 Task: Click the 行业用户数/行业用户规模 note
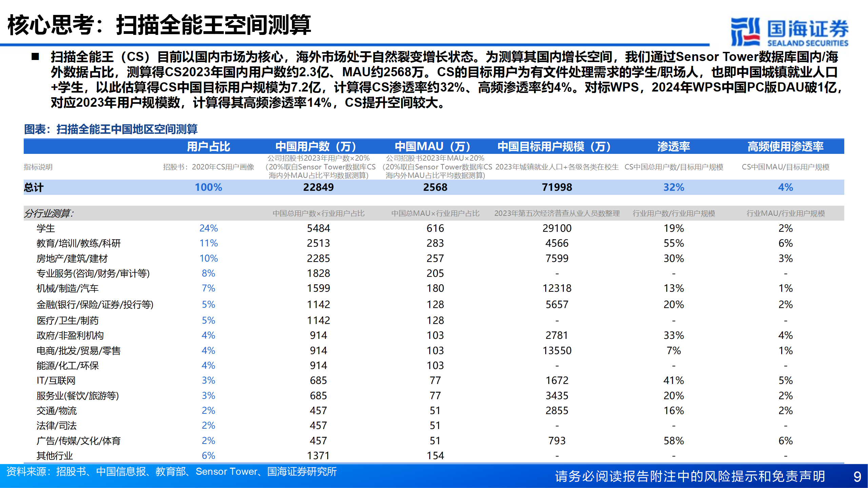(x=674, y=213)
